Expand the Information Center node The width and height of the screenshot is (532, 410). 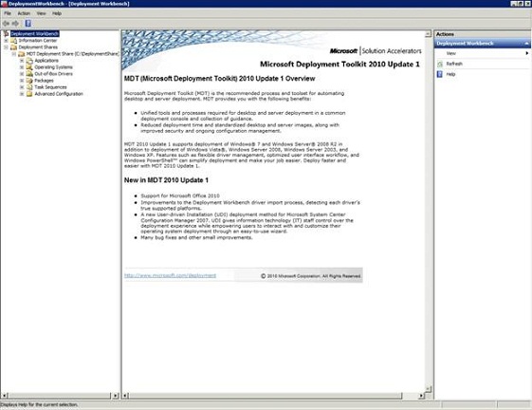6,41
